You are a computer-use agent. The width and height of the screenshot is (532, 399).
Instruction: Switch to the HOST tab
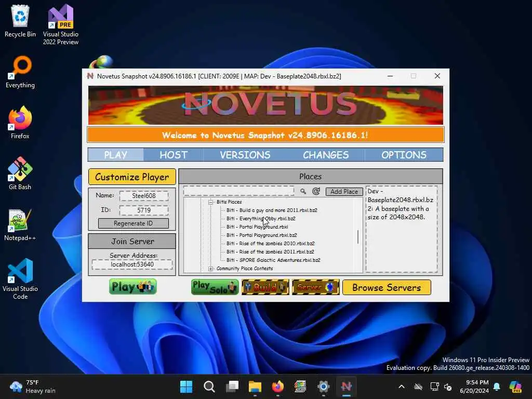[x=174, y=155]
